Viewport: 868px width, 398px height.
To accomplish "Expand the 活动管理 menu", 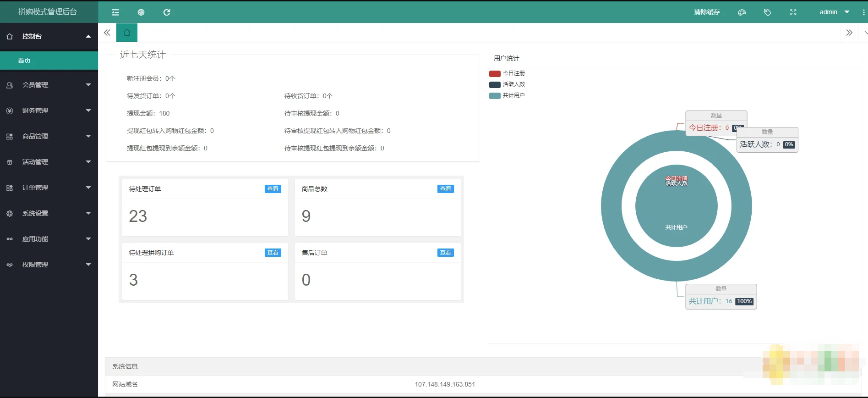I will (88, 162).
